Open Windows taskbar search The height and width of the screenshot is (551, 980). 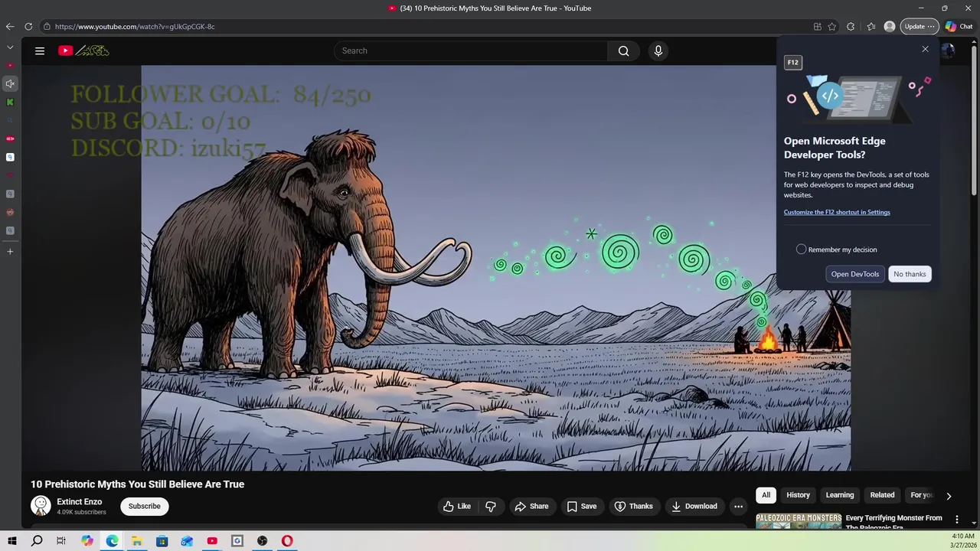(37, 541)
